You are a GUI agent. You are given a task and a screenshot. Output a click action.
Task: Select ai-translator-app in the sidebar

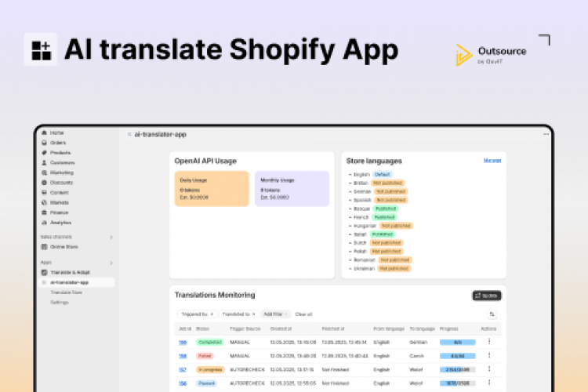(x=77, y=282)
